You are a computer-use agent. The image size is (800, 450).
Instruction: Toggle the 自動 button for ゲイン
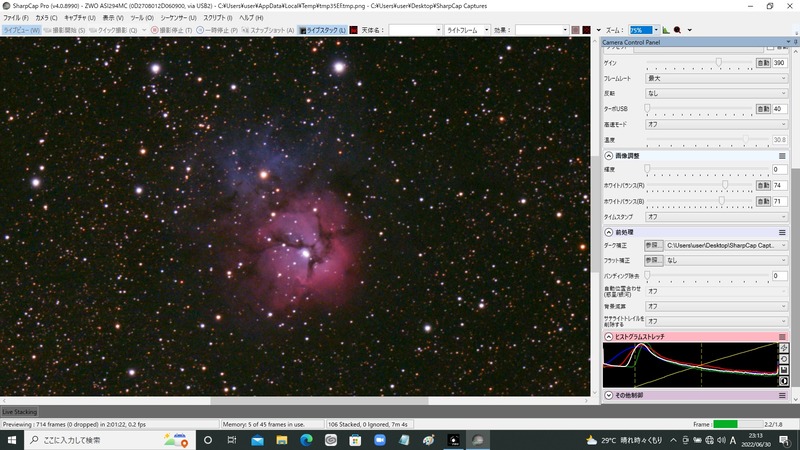[x=763, y=63]
